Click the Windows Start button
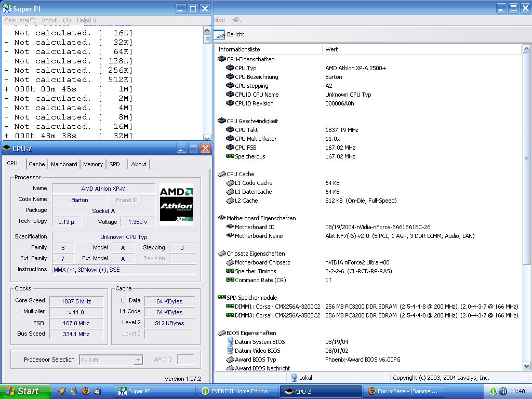The image size is (532, 399). [x=25, y=391]
